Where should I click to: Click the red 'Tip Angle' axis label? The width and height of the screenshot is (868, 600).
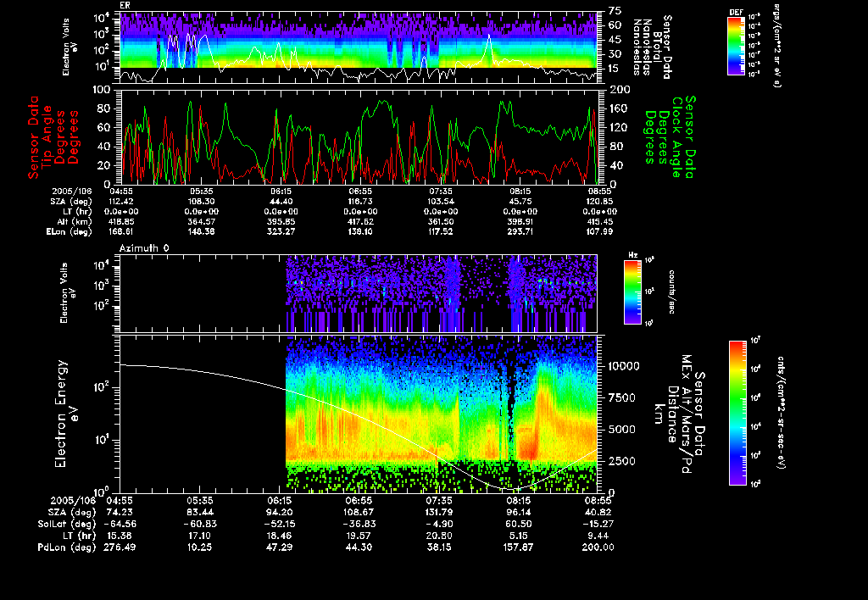[x=47, y=137]
